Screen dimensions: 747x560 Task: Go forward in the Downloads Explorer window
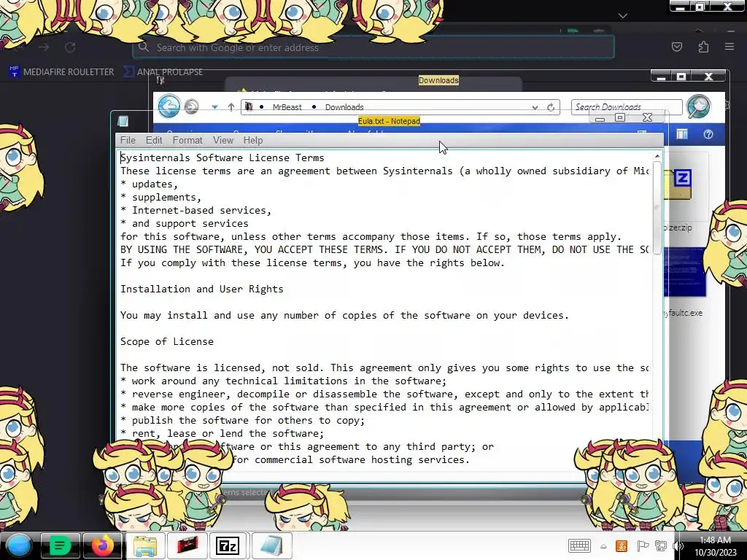(192, 106)
